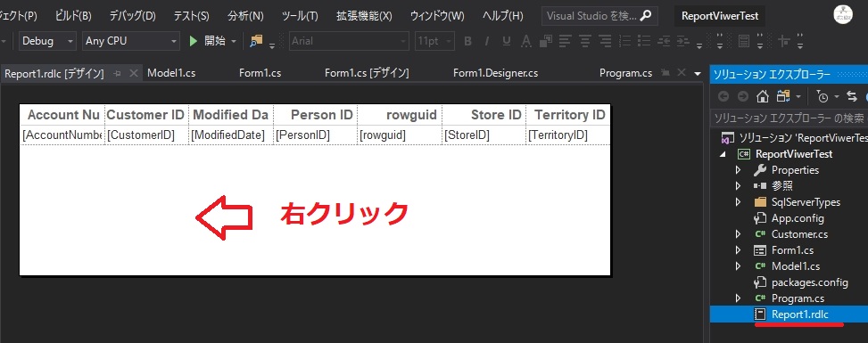This screenshot has width=868, height=343.
Task: Open the Start button dropdown arrow
Action: [233, 42]
